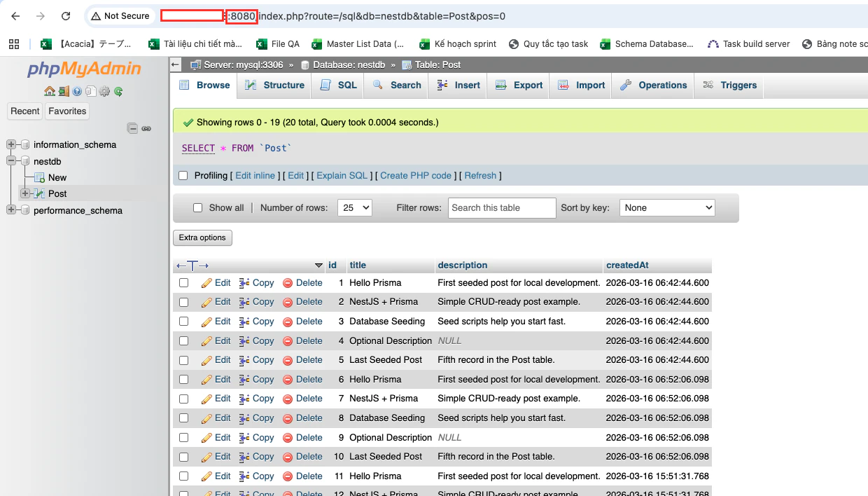Select row checkbox for Hello Prisma id 1
This screenshot has height=496, width=868.
[x=183, y=283]
